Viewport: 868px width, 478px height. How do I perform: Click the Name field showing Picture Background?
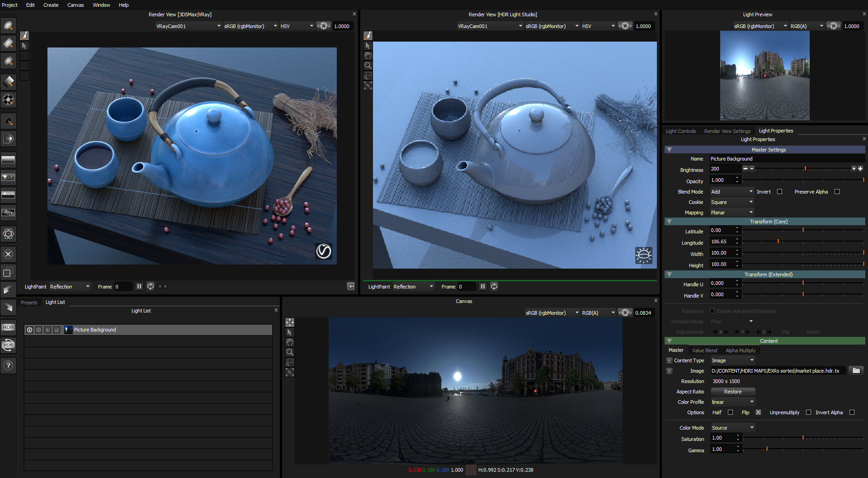[787, 159]
